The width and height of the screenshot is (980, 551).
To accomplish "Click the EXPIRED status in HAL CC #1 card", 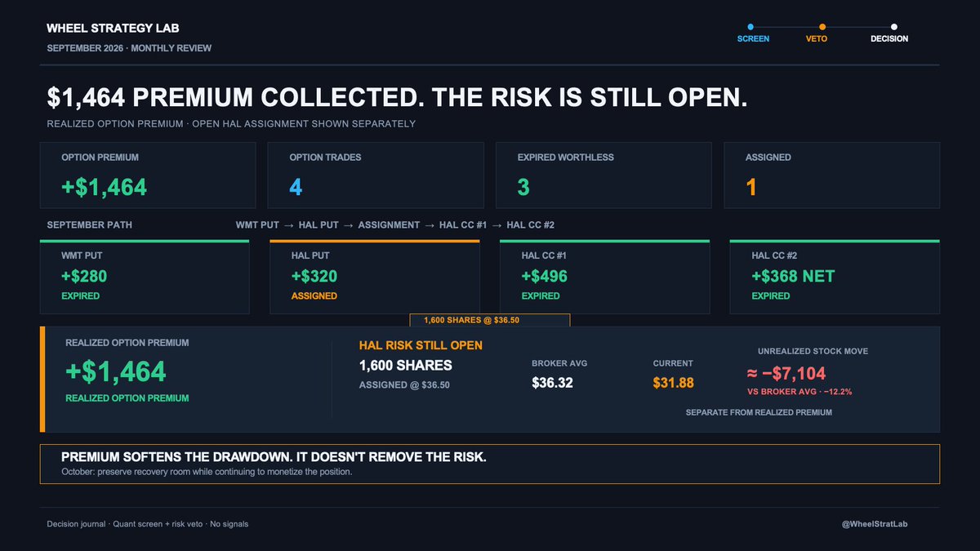I will tap(541, 296).
